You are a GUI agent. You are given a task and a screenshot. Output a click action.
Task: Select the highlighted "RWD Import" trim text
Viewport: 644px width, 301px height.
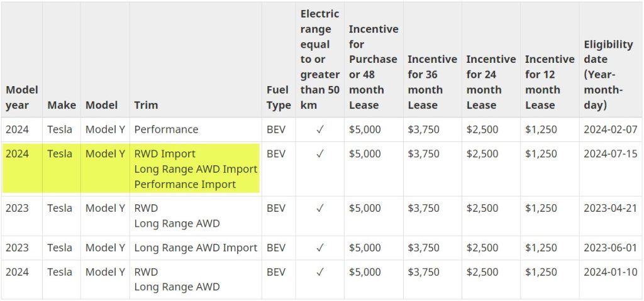pyautogui.click(x=165, y=154)
